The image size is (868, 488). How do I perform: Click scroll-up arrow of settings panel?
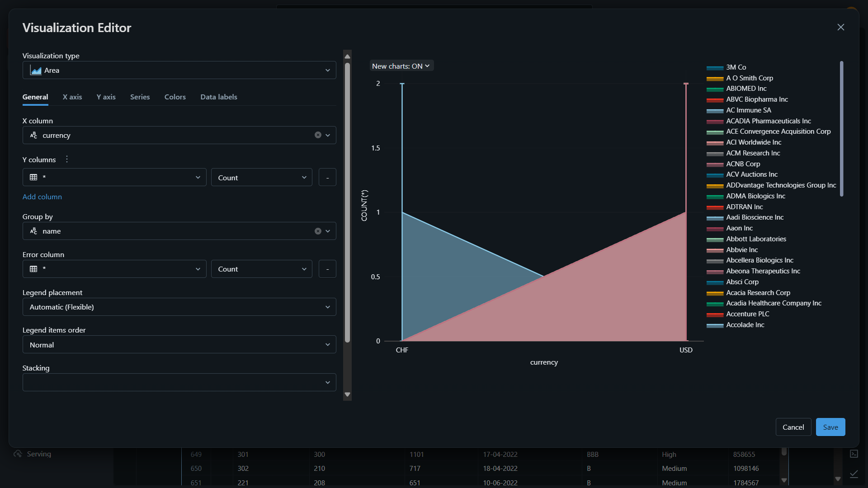(x=347, y=56)
